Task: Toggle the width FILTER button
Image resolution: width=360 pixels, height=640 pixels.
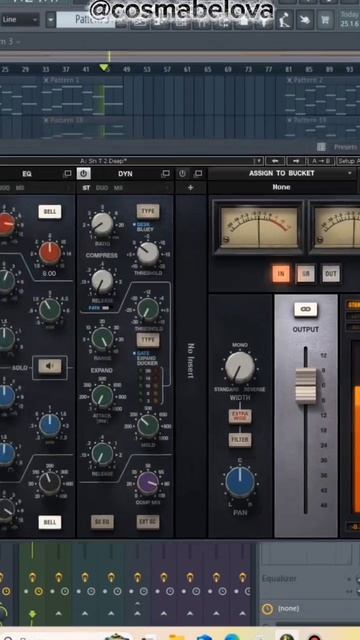Action: tap(240, 440)
